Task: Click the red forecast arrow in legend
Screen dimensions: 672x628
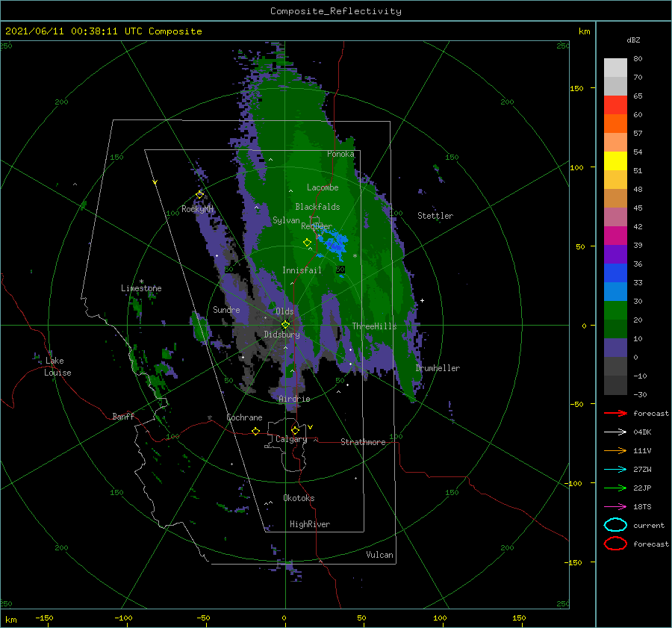Action: 615,413
